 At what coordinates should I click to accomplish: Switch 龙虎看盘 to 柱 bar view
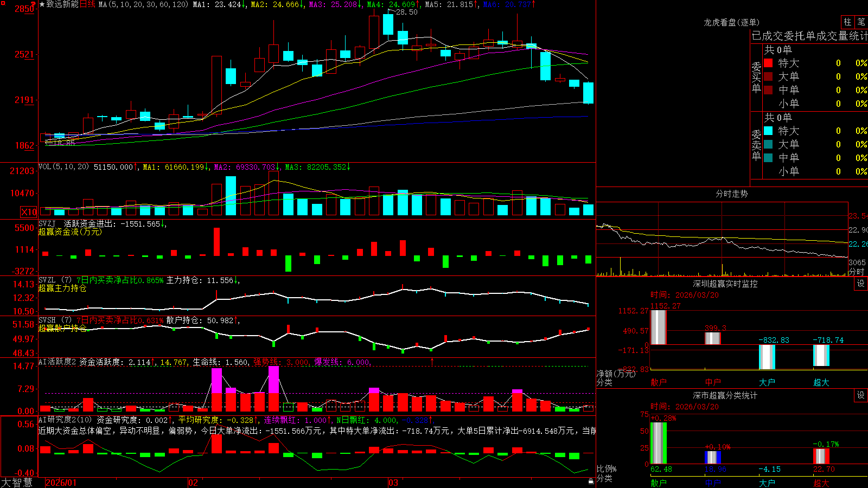click(847, 22)
